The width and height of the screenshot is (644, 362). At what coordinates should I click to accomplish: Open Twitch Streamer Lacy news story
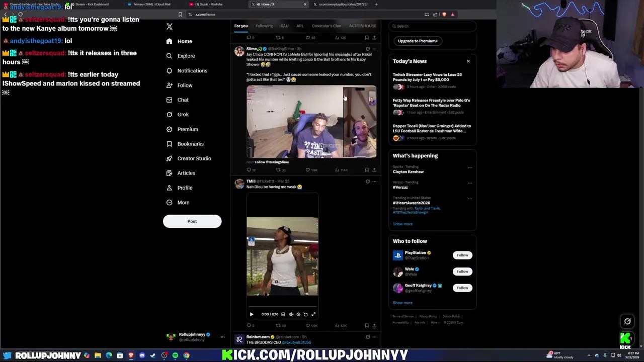432,81
